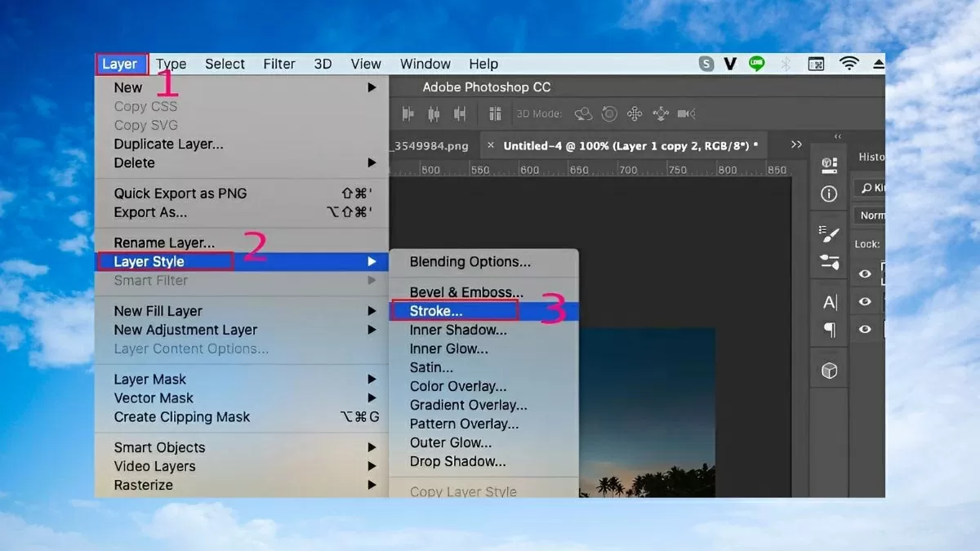The width and height of the screenshot is (980, 551).
Task: Select the Pan 3D camera tool
Action: 635,113
